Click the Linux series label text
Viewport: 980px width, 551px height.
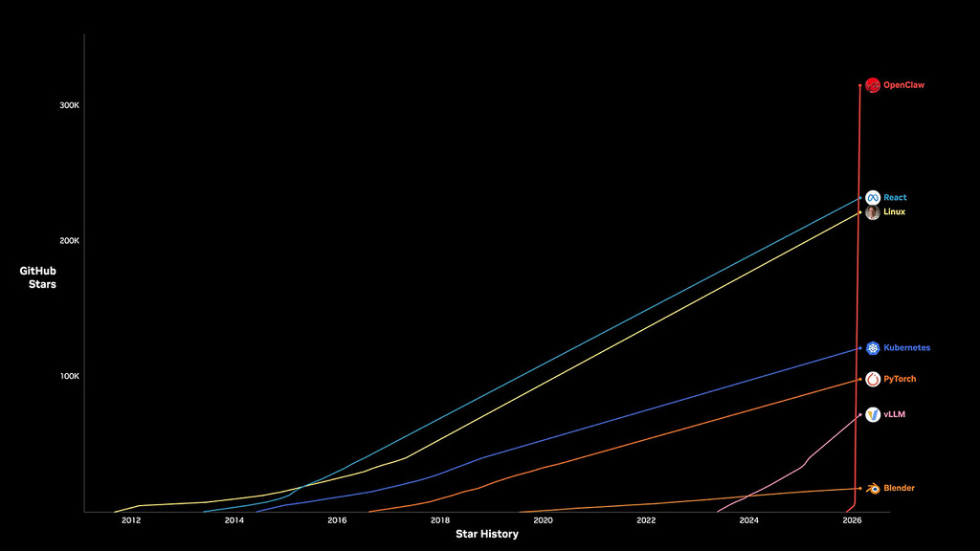[894, 212]
